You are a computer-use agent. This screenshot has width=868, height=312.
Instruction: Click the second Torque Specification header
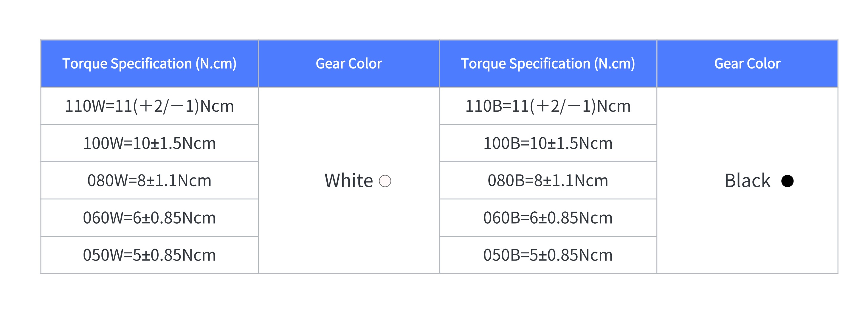pos(548,64)
